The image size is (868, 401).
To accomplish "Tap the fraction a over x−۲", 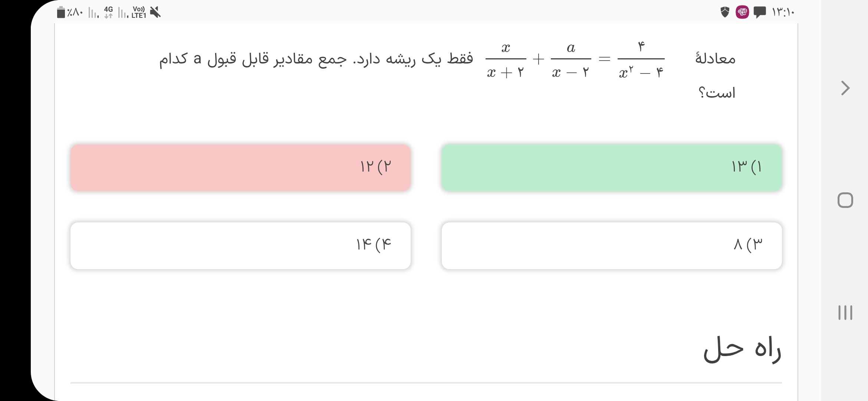I will coord(571,59).
